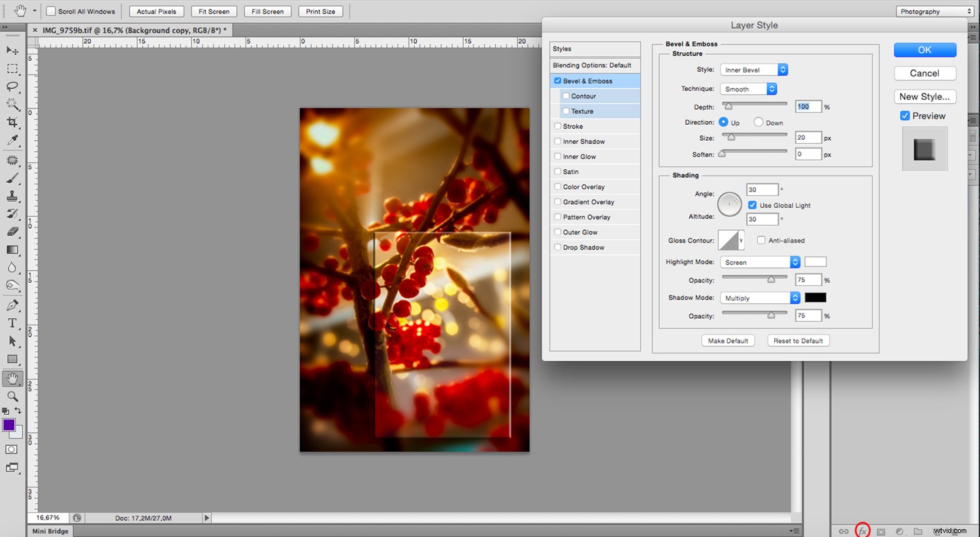This screenshot has width=980, height=537.
Task: Uncheck Use Global Light
Action: [x=752, y=204]
